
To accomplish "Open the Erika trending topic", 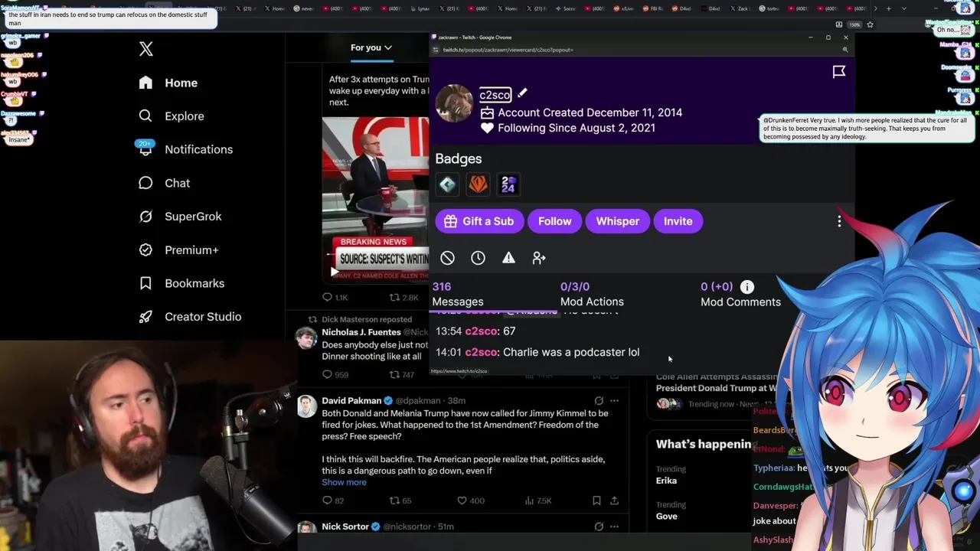I will click(666, 481).
